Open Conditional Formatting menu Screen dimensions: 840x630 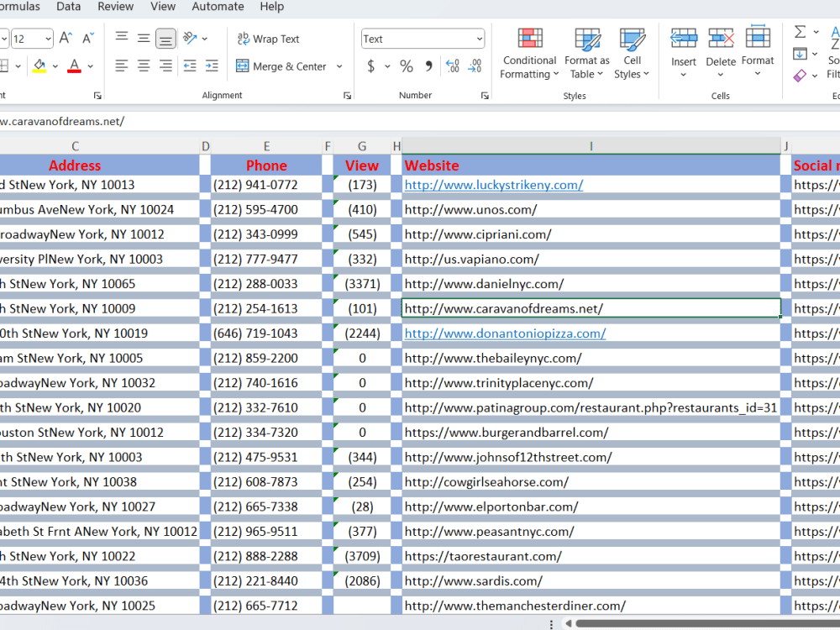529,53
